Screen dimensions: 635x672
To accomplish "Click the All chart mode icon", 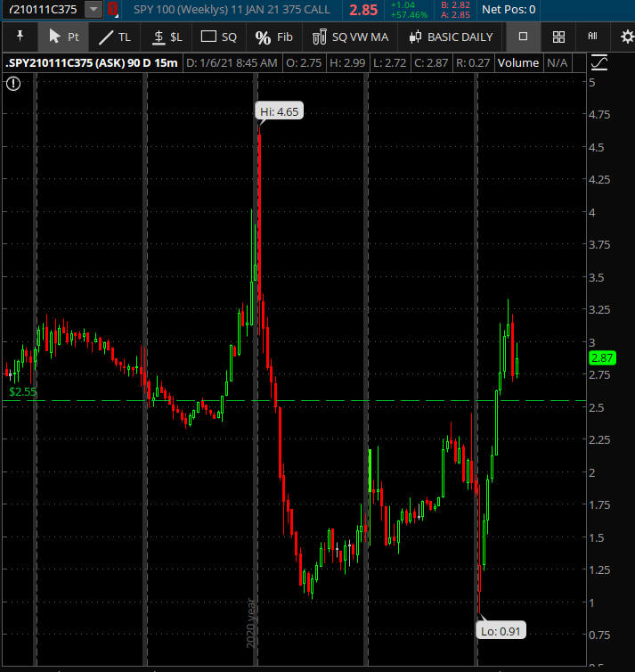I will click(x=592, y=37).
